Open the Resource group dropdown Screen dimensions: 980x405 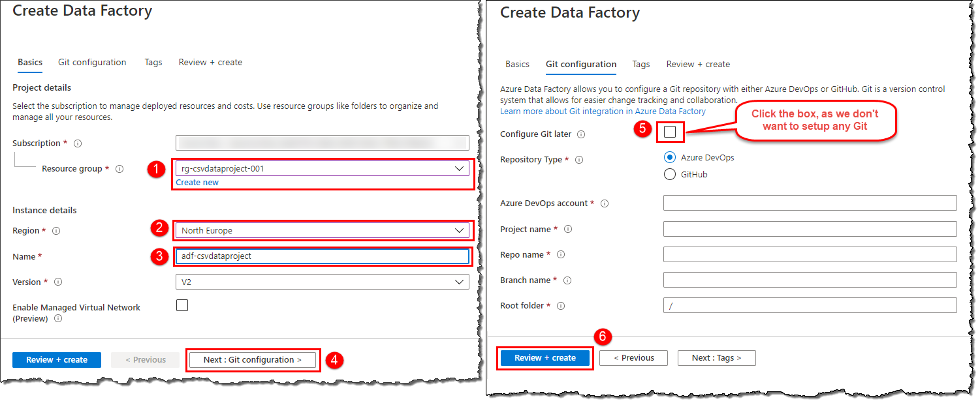(322, 169)
